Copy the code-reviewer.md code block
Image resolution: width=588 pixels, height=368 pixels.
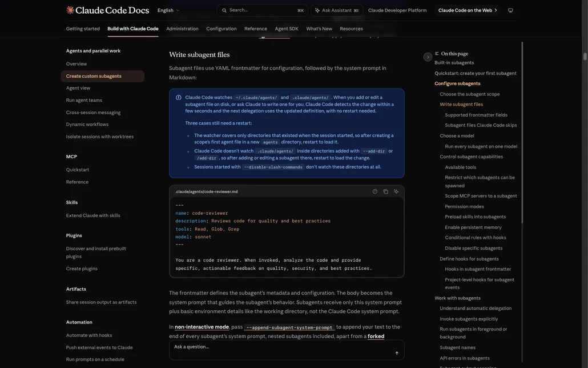tap(385, 191)
